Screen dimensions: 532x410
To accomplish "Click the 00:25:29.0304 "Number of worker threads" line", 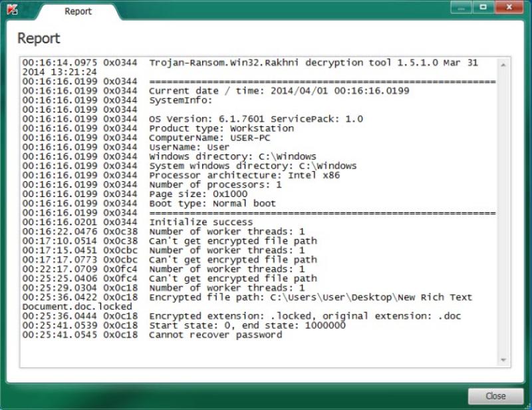I will [164, 288].
